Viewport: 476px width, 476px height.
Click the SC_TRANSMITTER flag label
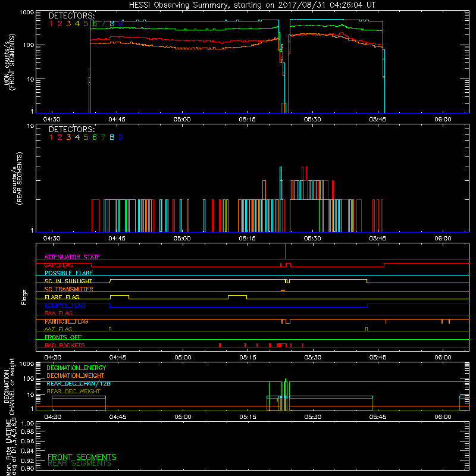pos(68,289)
